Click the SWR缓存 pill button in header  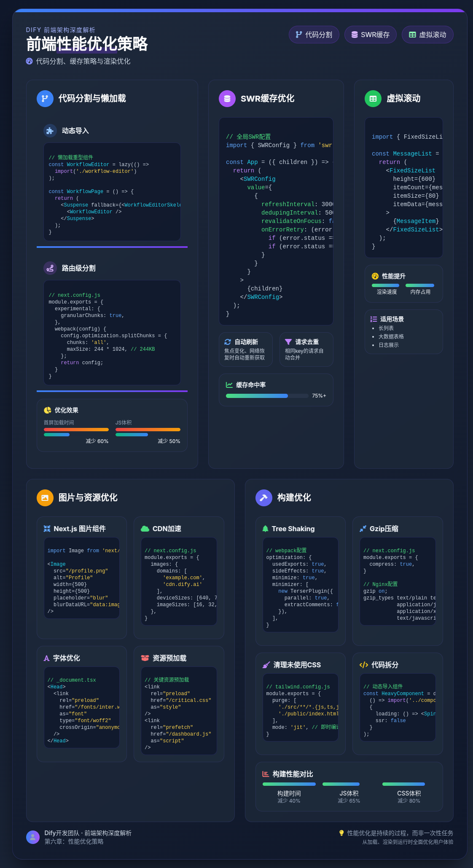(370, 35)
